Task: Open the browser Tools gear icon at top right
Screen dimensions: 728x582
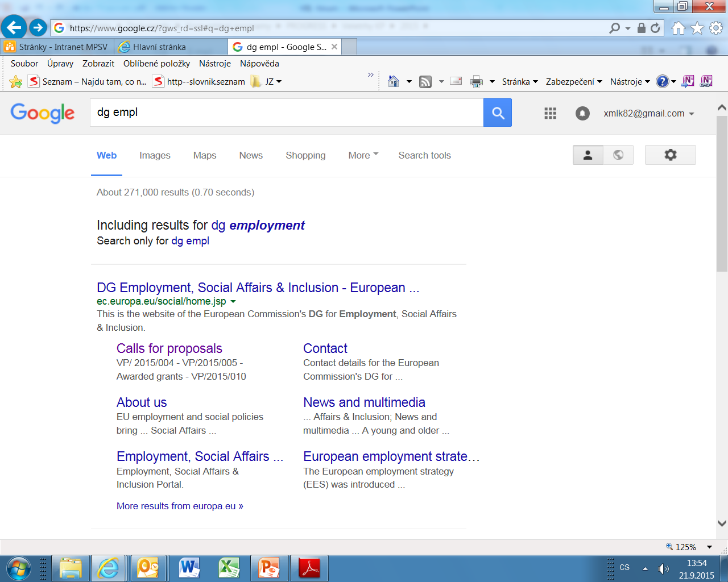Action: (716, 28)
